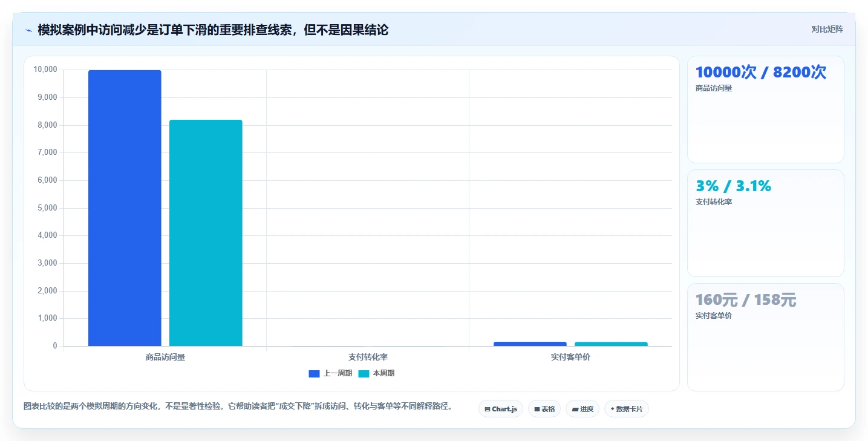The height and width of the screenshot is (441, 868).
Task: Click the 对比矩阵 label in the header
Action: [827, 29]
